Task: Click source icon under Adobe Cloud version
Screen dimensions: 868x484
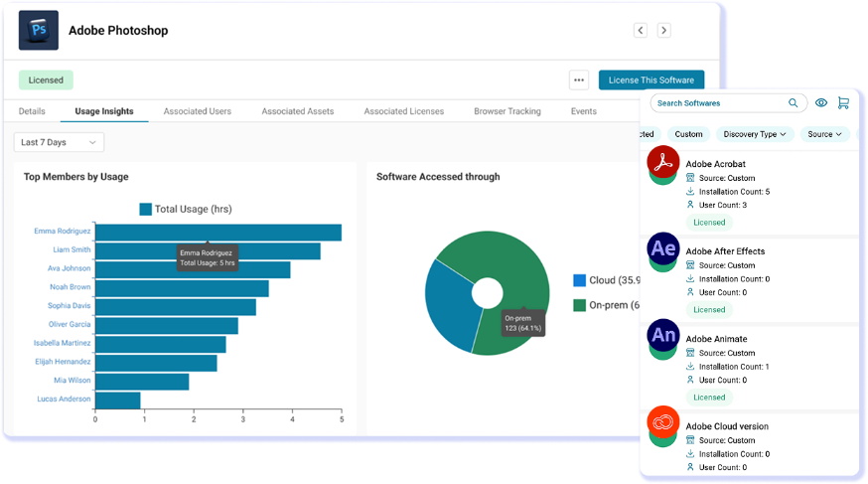Action: click(690, 440)
